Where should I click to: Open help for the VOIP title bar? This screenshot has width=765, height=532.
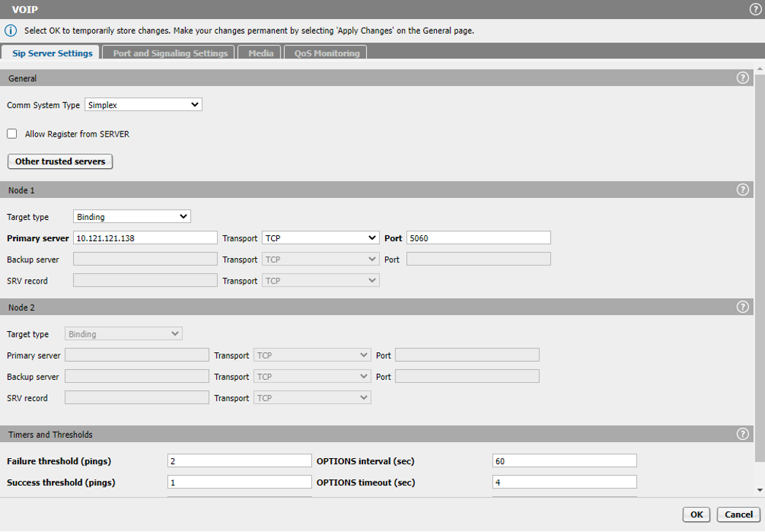(756, 9)
